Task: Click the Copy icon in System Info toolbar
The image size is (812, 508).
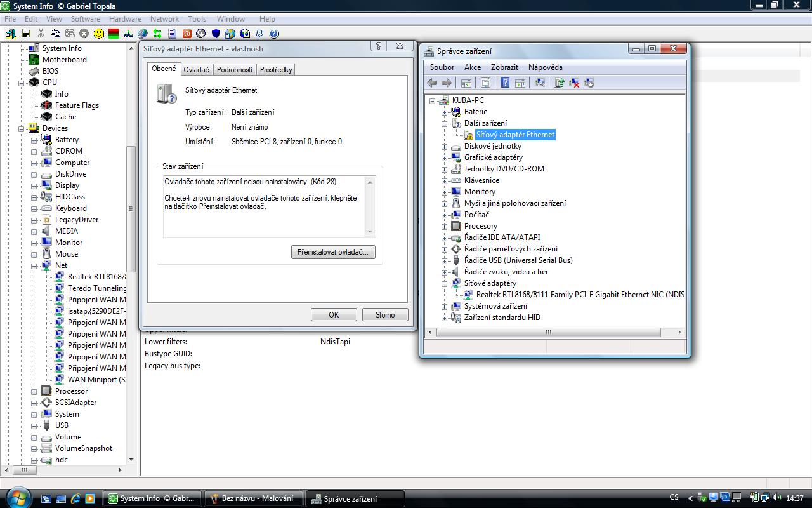Action: click(55, 34)
